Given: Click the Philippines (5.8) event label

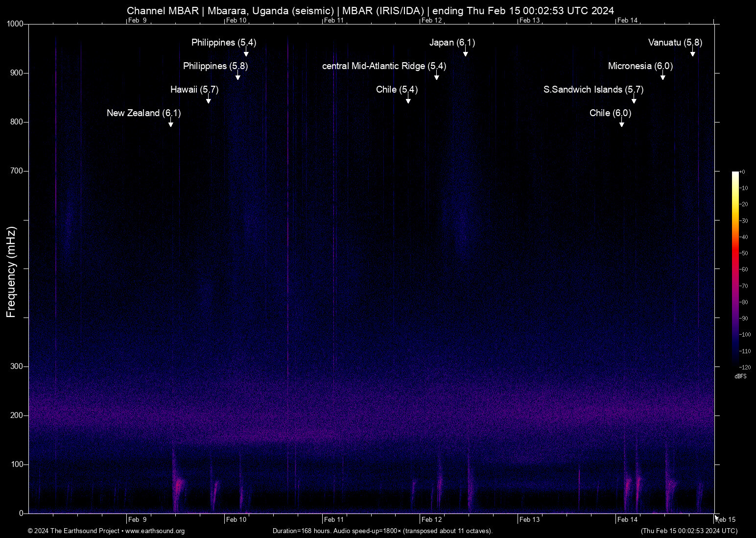Looking at the screenshot, I should pyautogui.click(x=214, y=66).
